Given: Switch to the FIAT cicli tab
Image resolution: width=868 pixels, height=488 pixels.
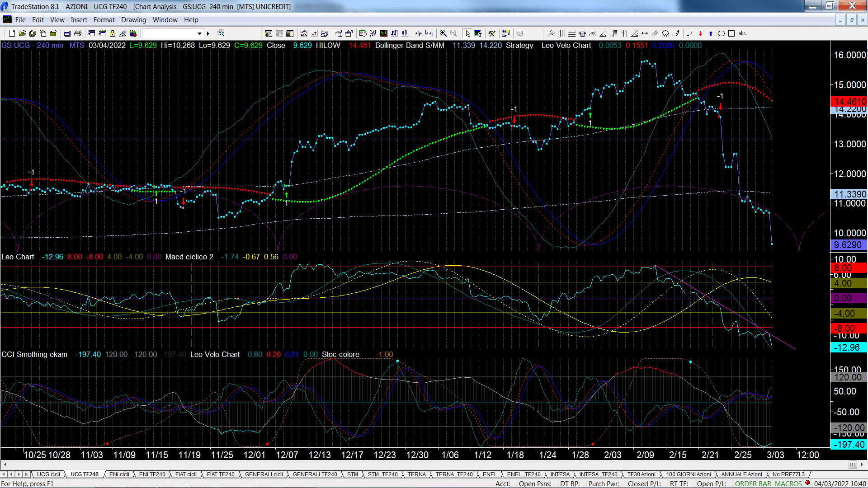Looking at the screenshot, I should (186, 474).
